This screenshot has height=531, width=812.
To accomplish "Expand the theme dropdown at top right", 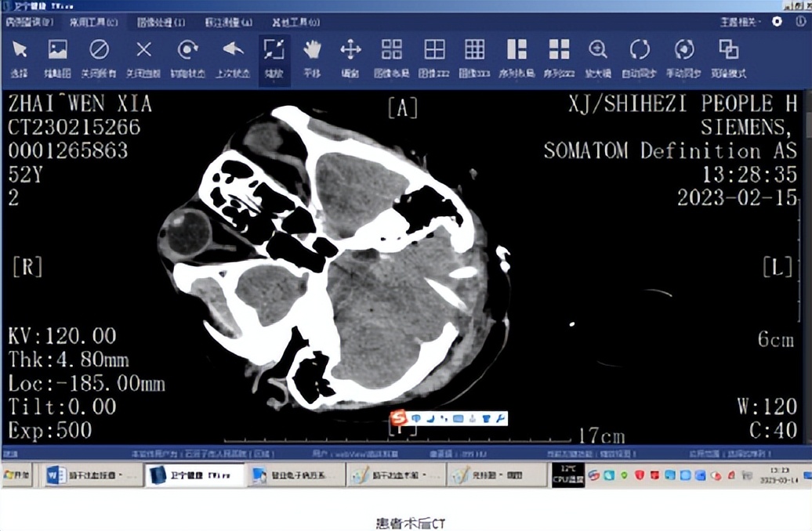I will click(739, 22).
